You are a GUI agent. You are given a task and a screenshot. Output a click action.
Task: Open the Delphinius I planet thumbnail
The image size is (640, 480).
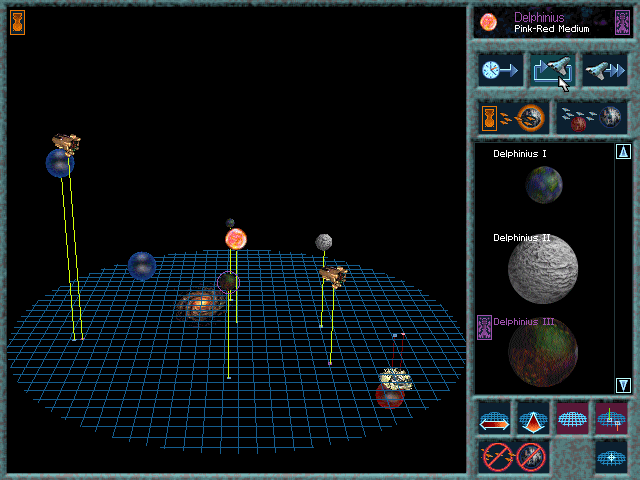coord(544,184)
